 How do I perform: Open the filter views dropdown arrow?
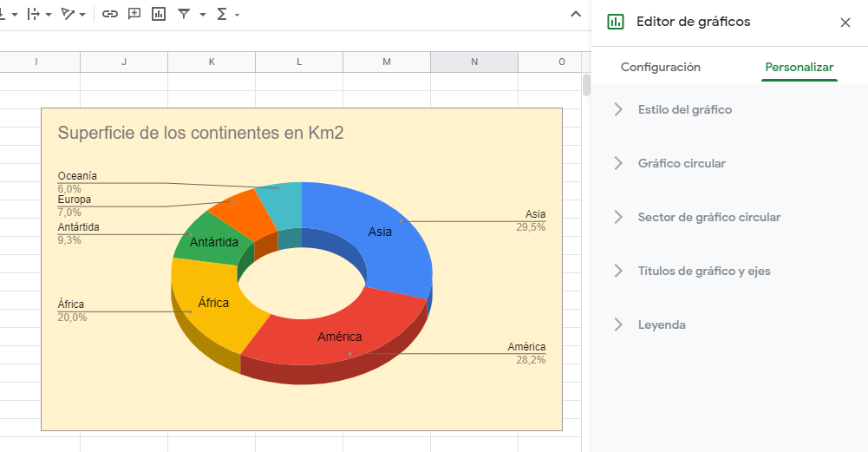(203, 15)
